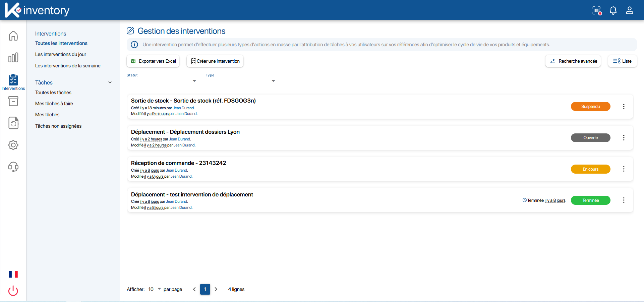Click Créer une intervention button
Viewport: 644px width, 302px height.
(x=215, y=61)
